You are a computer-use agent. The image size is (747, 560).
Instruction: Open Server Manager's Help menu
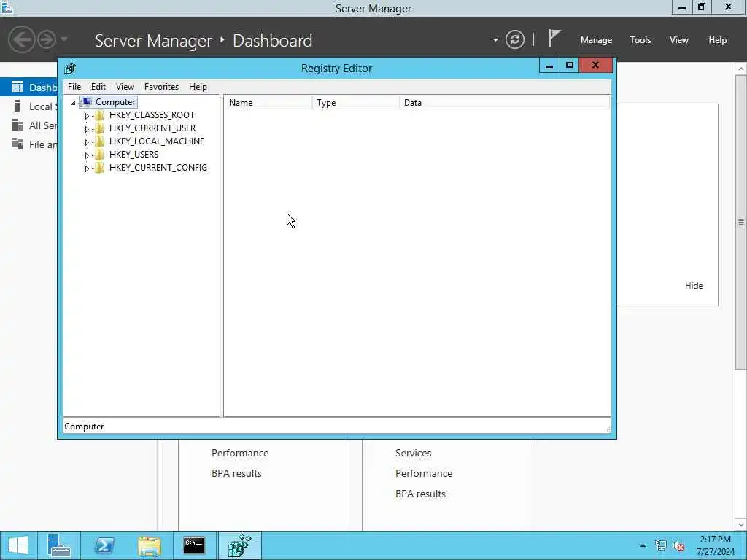pyautogui.click(x=718, y=40)
